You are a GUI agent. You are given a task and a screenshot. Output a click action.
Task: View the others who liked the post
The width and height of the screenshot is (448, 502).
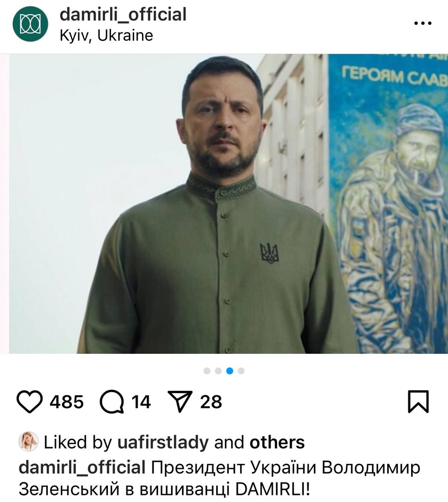click(x=277, y=442)
